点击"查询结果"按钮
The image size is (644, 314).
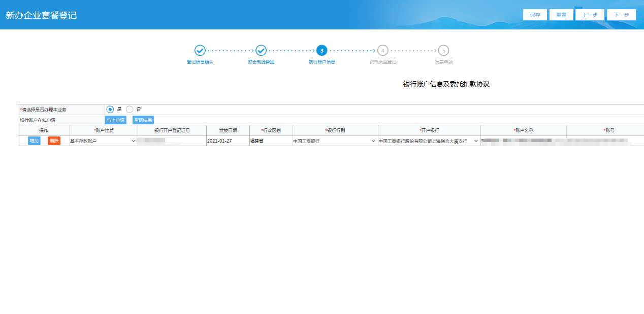(144, 120)
